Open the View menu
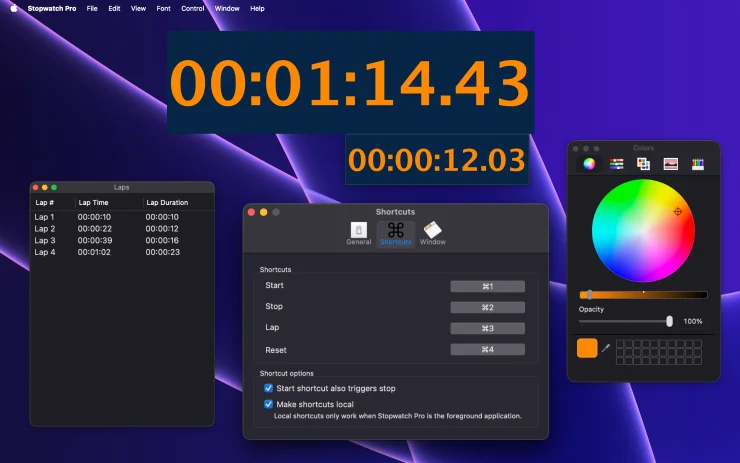740x463 pixels. pos(138,8)
